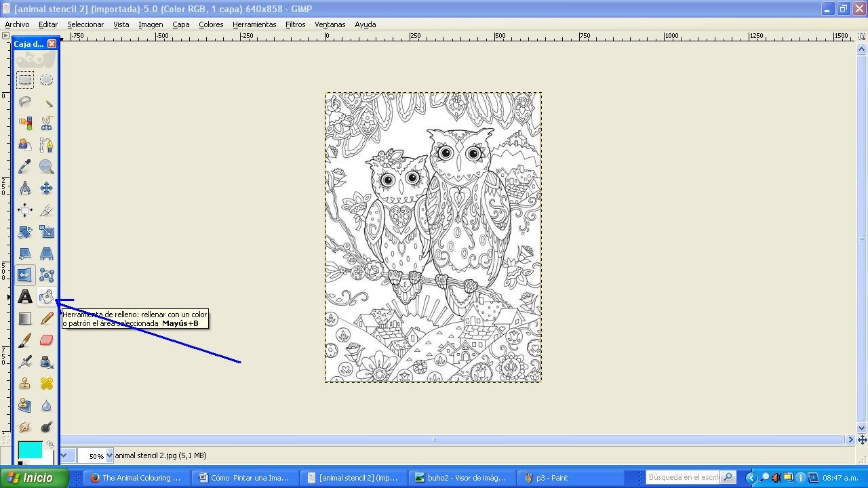Open the Ventanas menu
This screenshot has height=488, width=868.
tap(330, 24)
